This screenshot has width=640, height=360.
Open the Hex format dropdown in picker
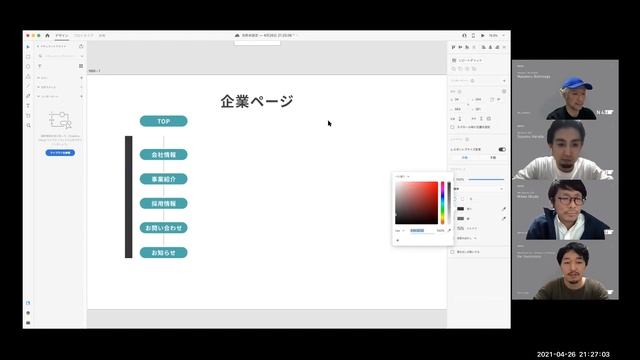pos(400,231)
